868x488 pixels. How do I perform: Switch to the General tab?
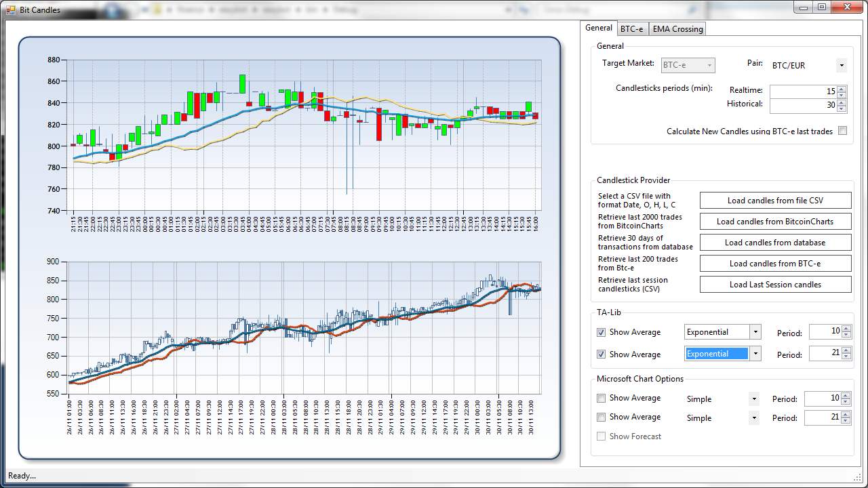click(599, 28)
